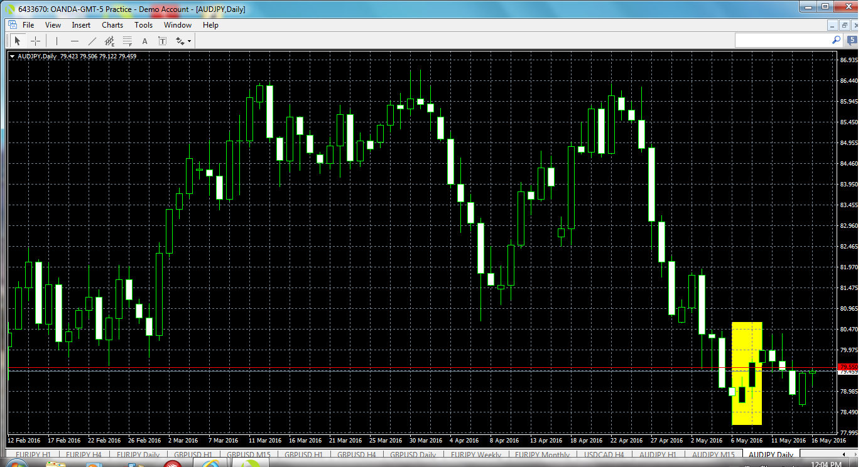Click the 85.945 price scale label
Screen dimensions: 868x467
[848, 102]
